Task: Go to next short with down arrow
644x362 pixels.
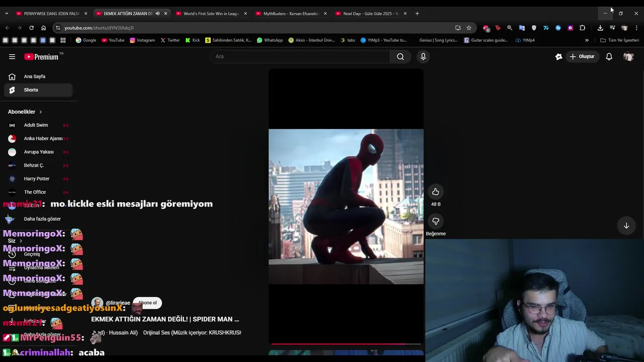Action: (626, 226)
